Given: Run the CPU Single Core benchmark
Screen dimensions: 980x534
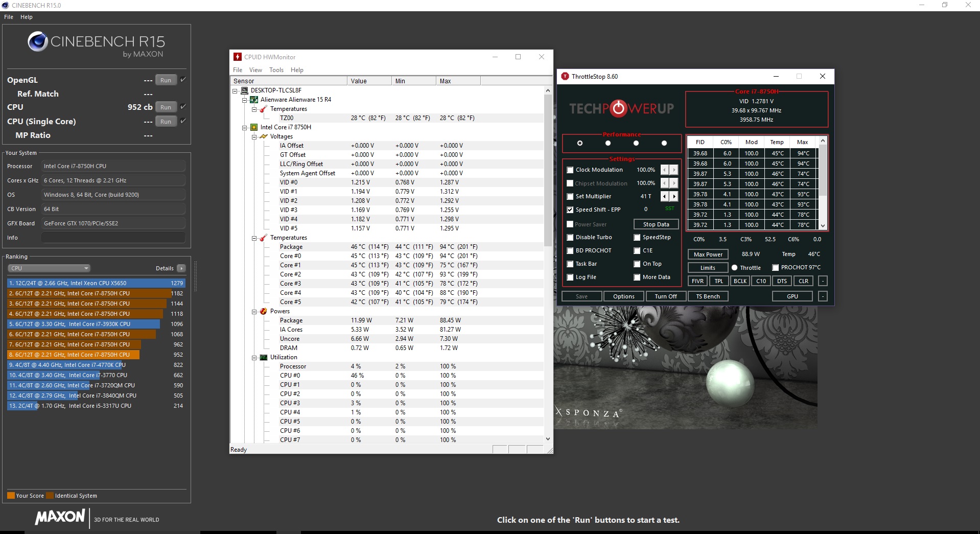Looking at the screenshot, I should coord(166,122).
